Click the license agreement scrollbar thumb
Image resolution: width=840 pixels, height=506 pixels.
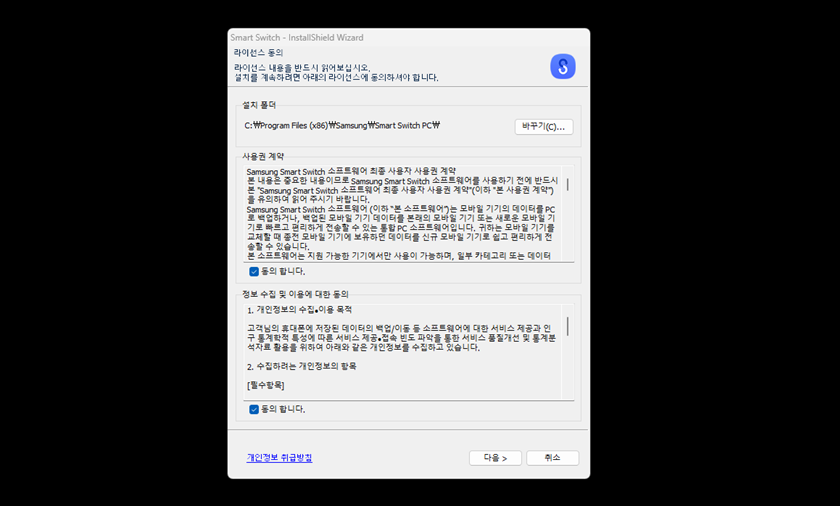567,184
